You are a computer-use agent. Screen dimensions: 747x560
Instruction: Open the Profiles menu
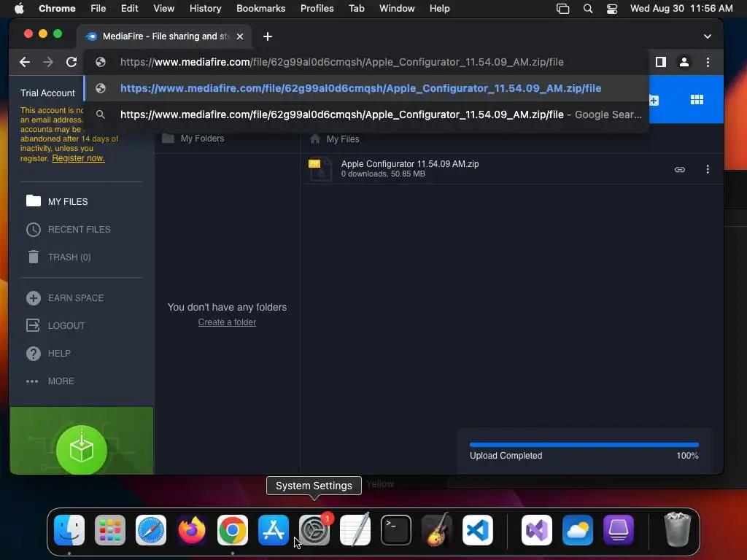[x=317, y=9]
